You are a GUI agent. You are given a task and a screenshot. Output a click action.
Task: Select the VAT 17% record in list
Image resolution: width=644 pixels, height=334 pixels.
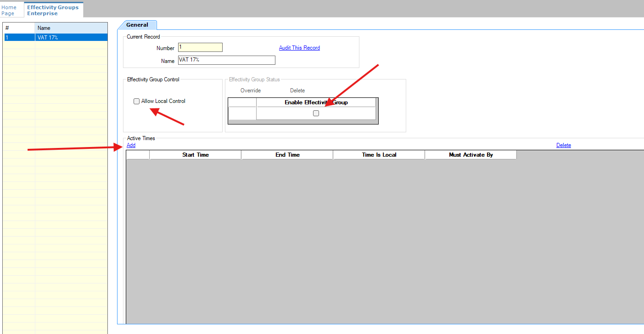(x=55, y=38)
